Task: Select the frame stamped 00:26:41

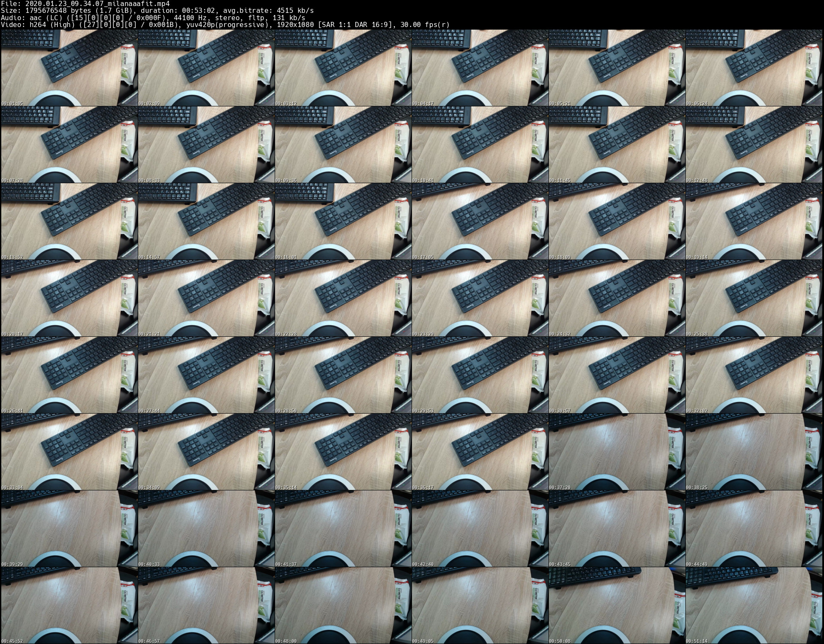Action: tap(69, 375)
